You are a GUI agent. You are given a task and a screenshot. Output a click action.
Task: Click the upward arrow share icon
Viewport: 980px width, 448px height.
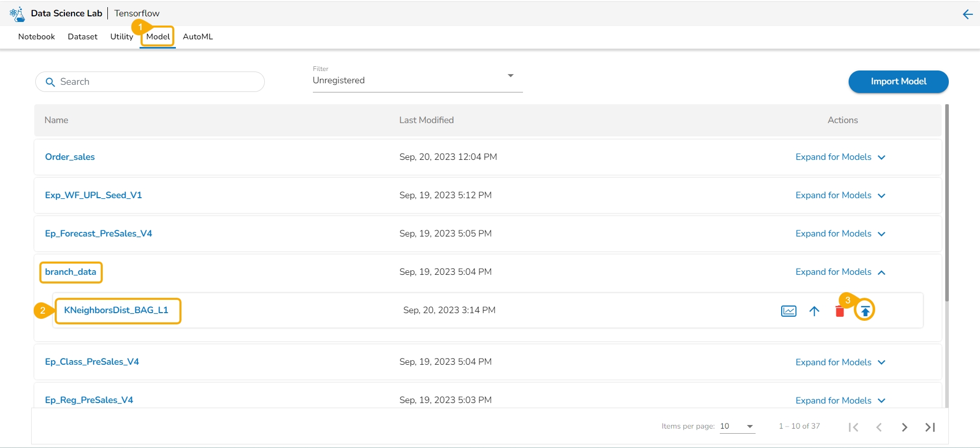coord(814,311)
